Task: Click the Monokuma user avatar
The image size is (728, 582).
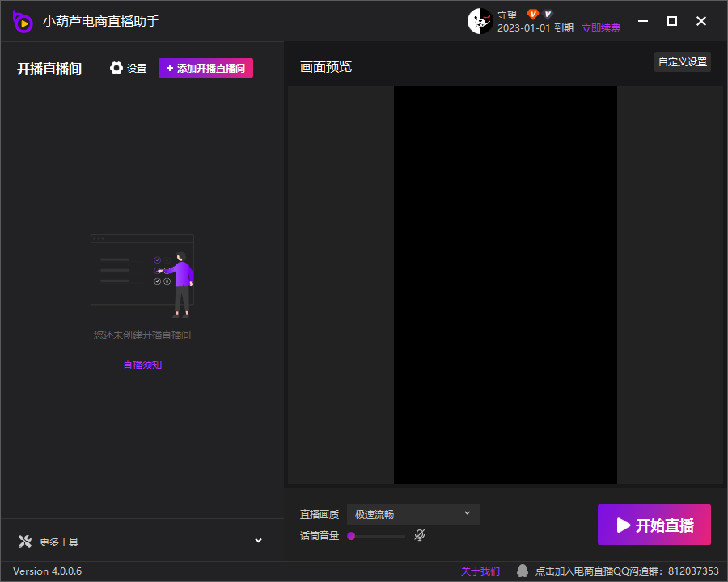Action: click(x=480, y=21)
